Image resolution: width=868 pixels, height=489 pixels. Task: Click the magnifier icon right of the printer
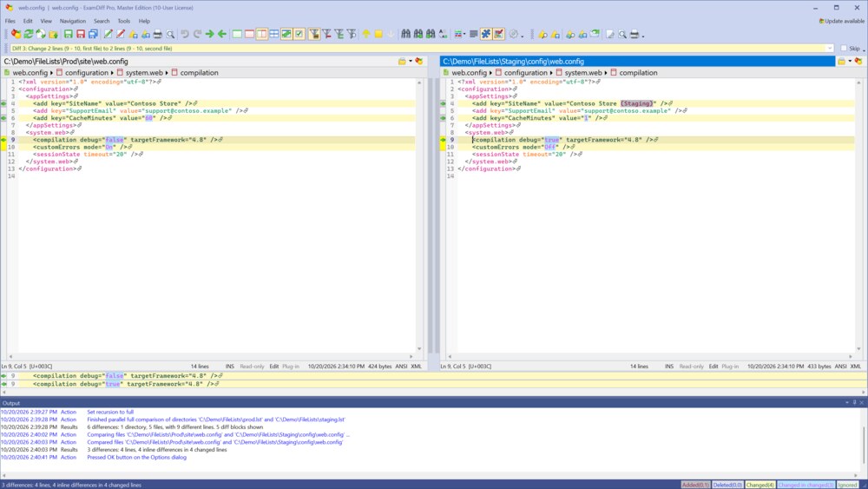pyautogui.click(x=170, y=35)
